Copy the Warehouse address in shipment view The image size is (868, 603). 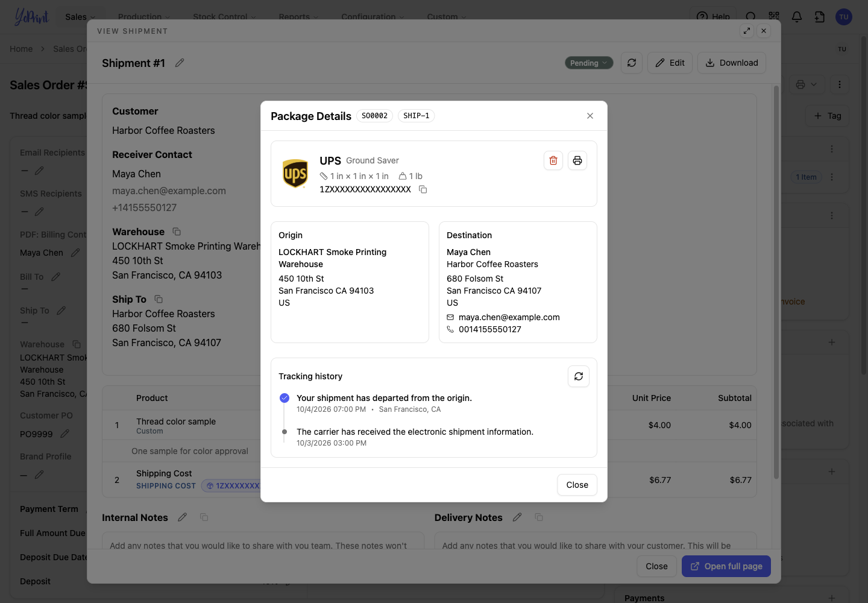click(177, 232)
